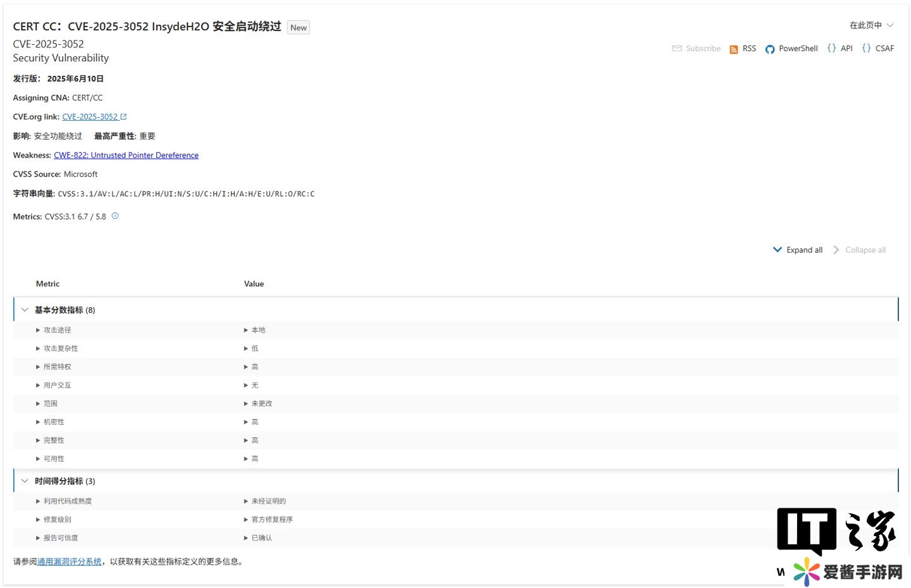The width and height of the screenshot is (911, 588).
Task: Click the RSS feed icon
Action: coord(733,49)
